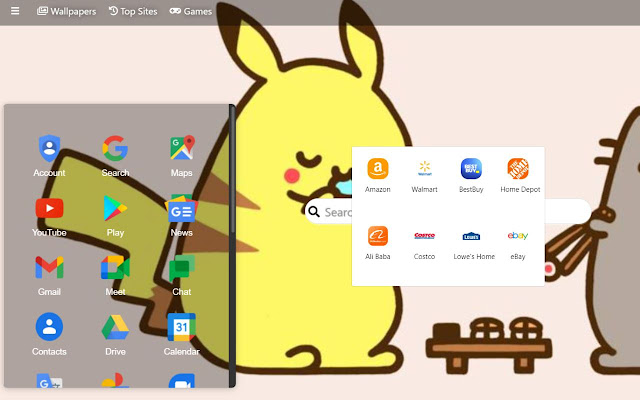Go to Amazon site
The width and height of the screenshot is (640, 400).
(378, 176)
